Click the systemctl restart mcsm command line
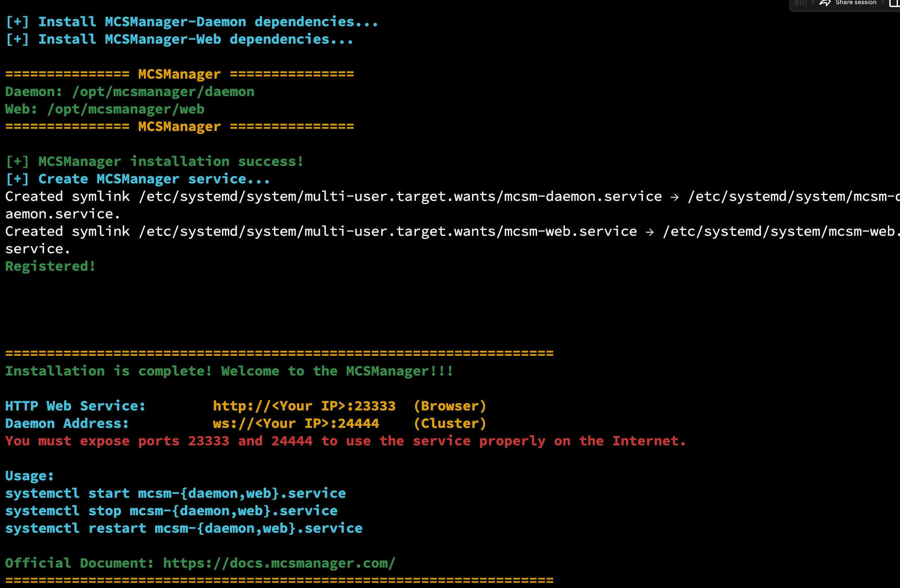Viewport: 900px width, 588px height. click(x=183, y=528)
